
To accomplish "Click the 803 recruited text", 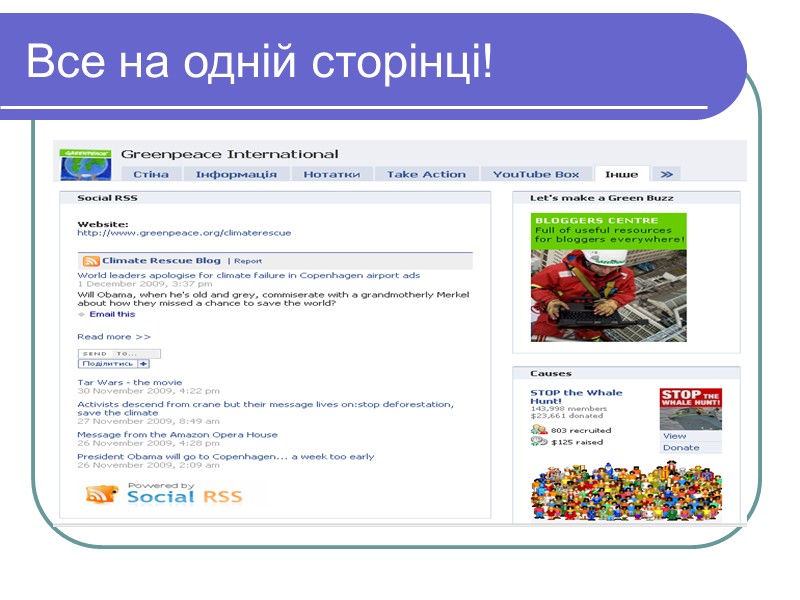I will (x=581, y=430).
